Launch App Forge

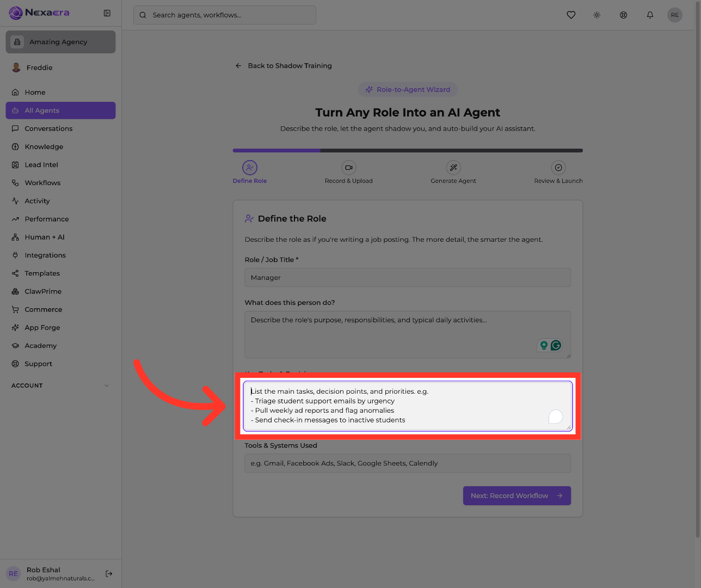point(61,328)
